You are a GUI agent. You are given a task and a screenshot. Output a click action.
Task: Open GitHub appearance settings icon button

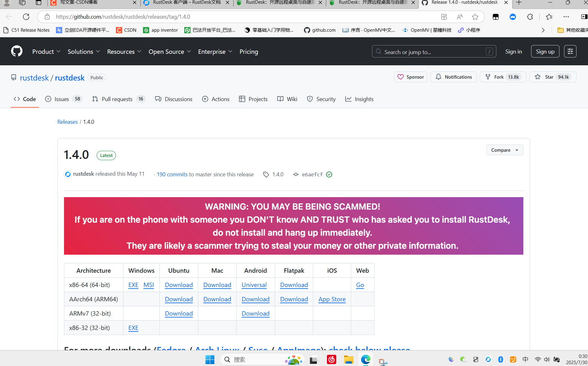[570, 51]
